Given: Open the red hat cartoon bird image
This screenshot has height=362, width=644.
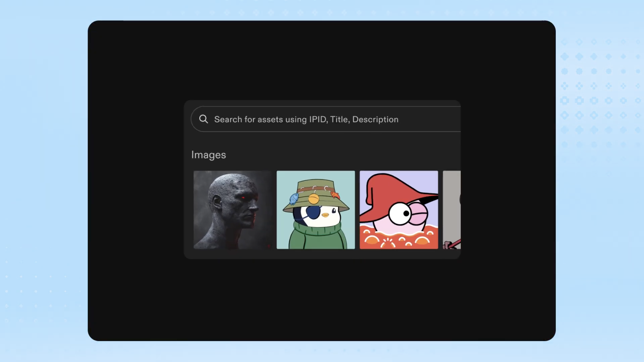Looking at the screenshot, I should 399,210.
